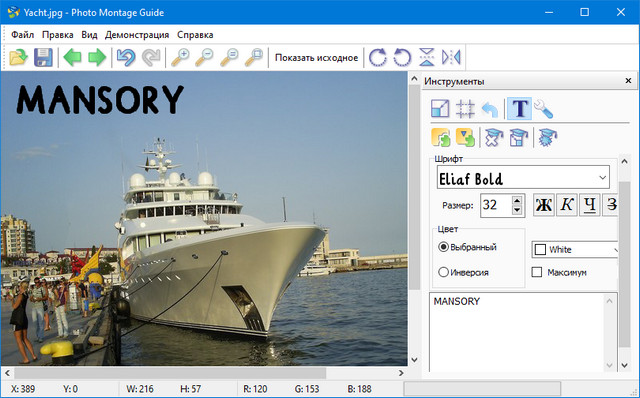640x398 pixels.
Task: Click the white color swatch
Action: [540, 249]
